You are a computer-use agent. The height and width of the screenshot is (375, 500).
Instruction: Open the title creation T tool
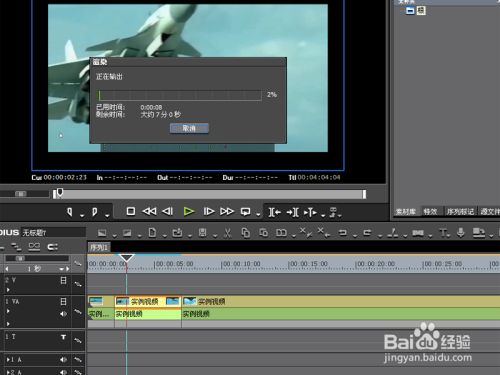click(x=443, y=232)
